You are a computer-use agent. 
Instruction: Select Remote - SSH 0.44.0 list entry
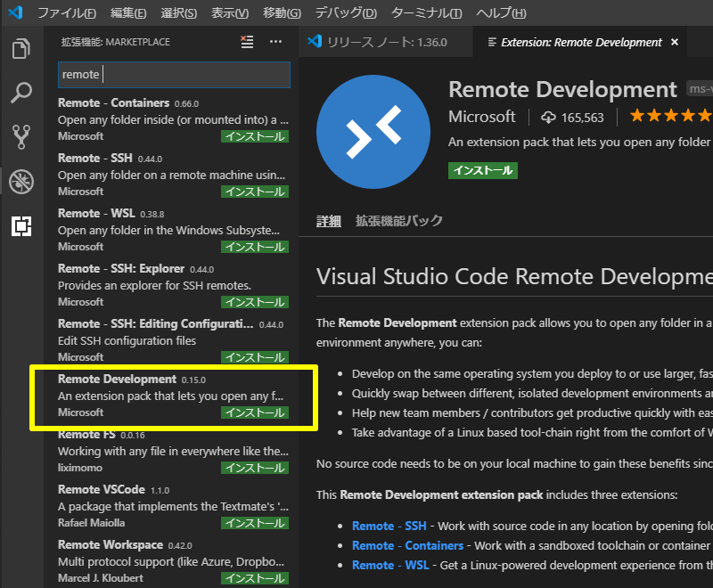(x=171, y=175)
